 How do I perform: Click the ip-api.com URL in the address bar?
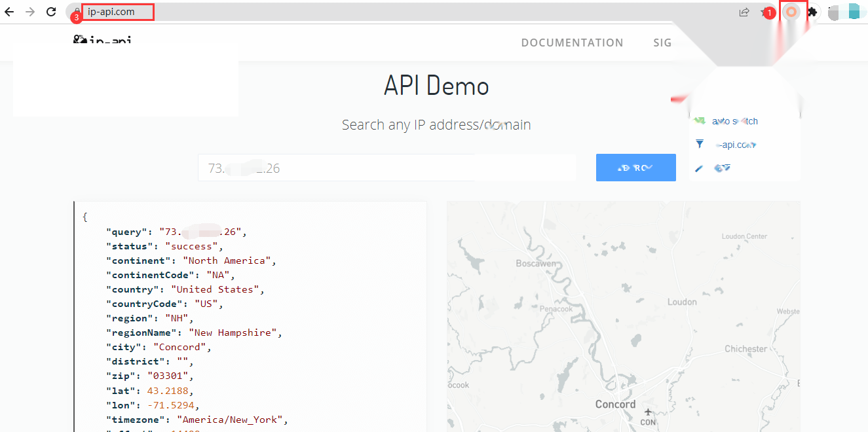[x=111, y=12]
